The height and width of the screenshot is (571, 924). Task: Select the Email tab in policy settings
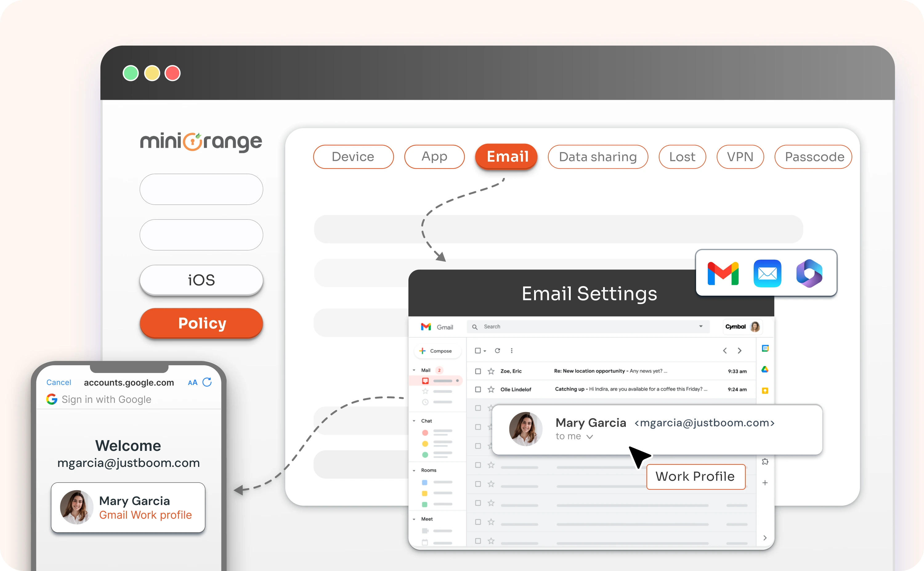[507, 156]
